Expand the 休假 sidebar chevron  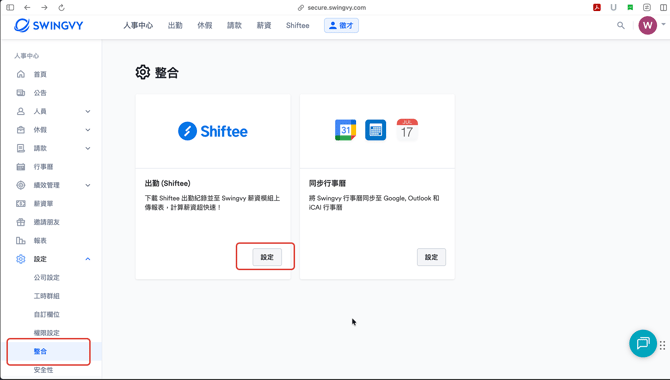[x=88, y=130]
